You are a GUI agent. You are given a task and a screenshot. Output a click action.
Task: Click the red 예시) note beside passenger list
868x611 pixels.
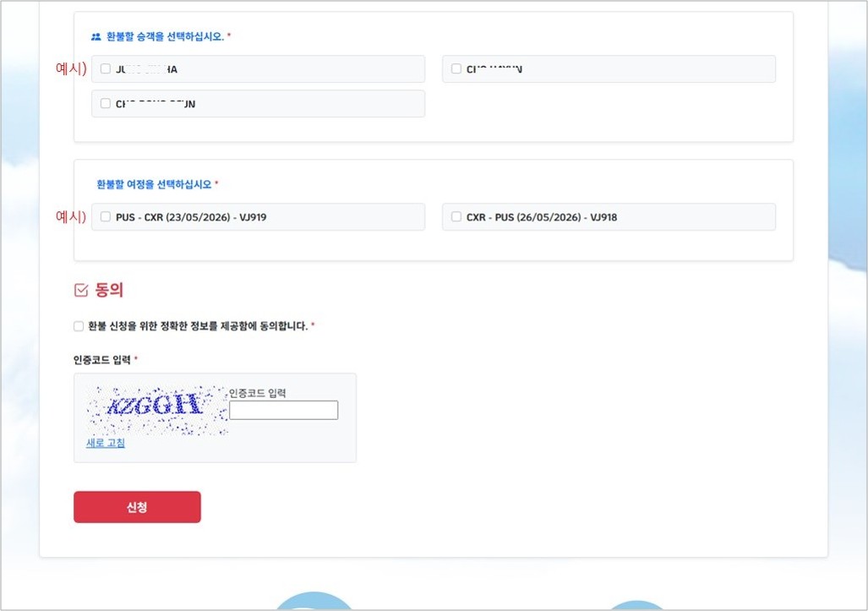coord(71,69)
